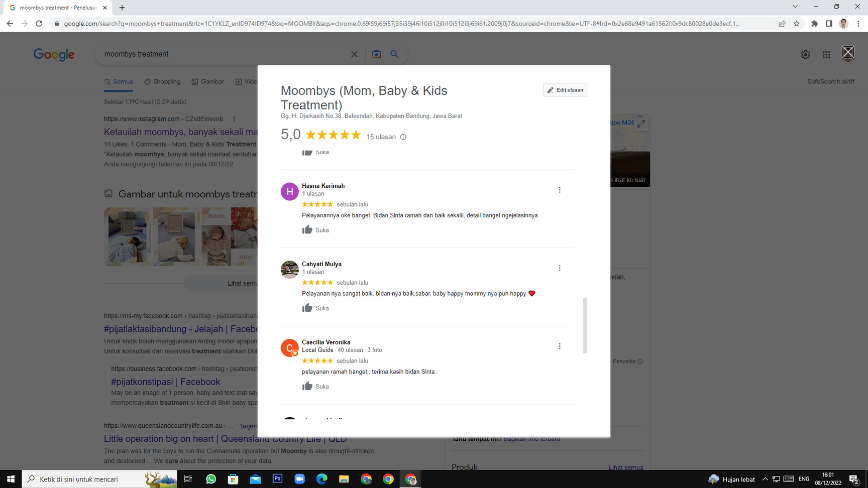Close the reviews dialog with the X icon

(x=848, y=52)
